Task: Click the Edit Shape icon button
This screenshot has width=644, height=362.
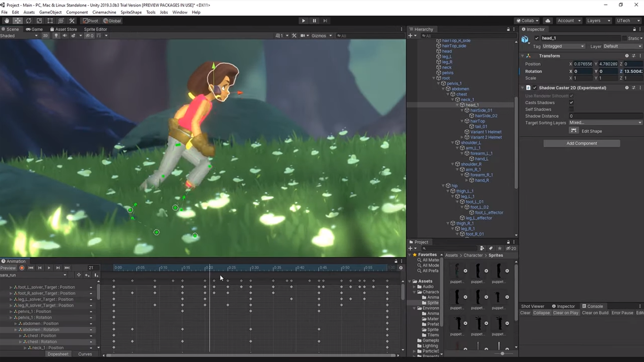Action: click(x=574, y=131)
